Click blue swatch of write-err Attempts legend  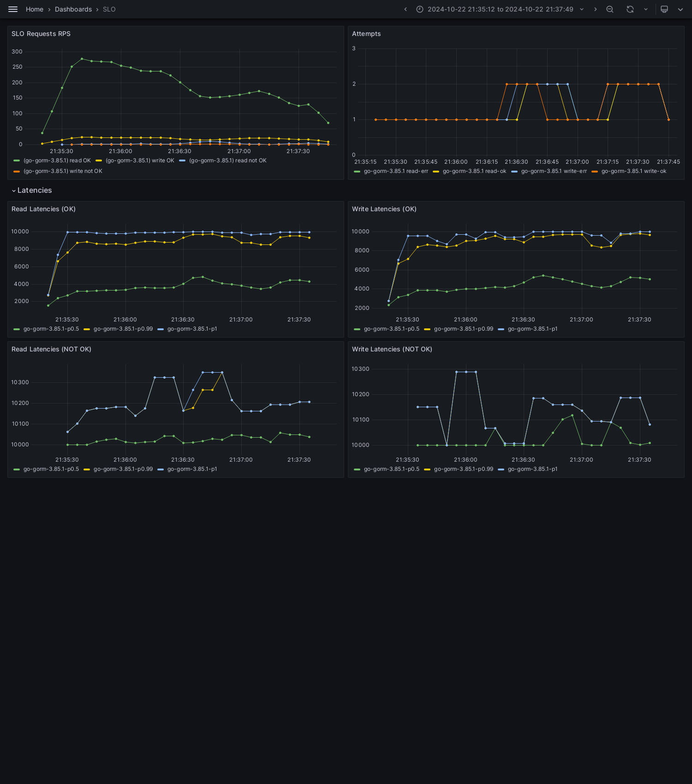pyautogui.click(x=514, y=172)
